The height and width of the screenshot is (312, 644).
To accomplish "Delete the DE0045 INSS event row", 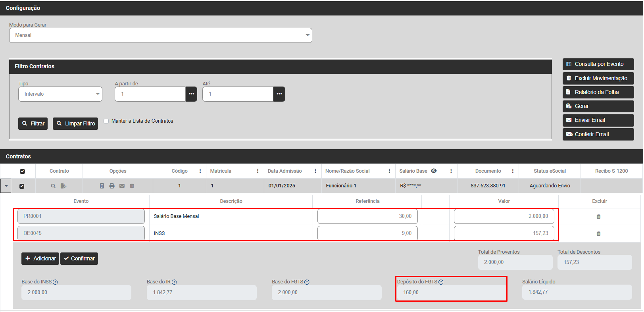I will click(598, 234).
